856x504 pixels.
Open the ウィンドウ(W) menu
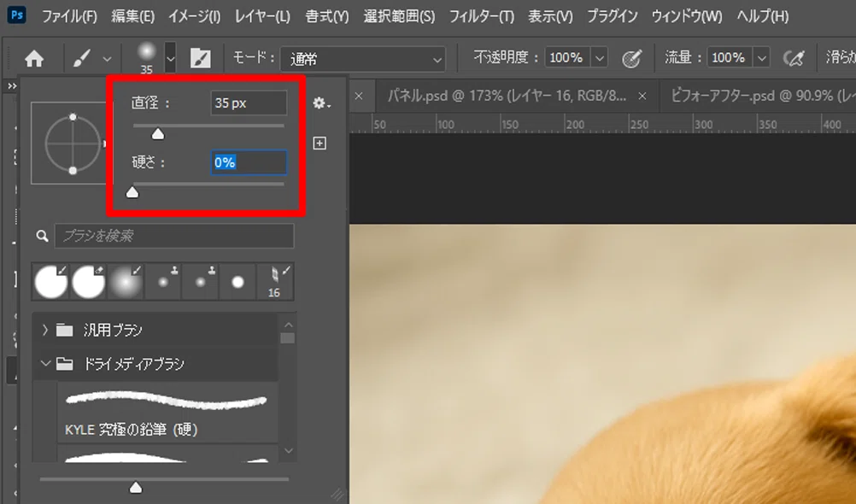(x=687, y=16)
